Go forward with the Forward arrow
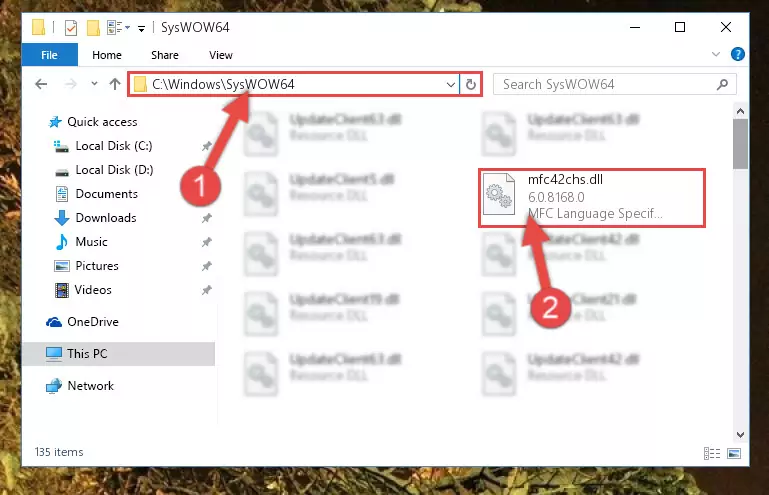This screenshot has width=769, height=495. (x=71, y=84)
